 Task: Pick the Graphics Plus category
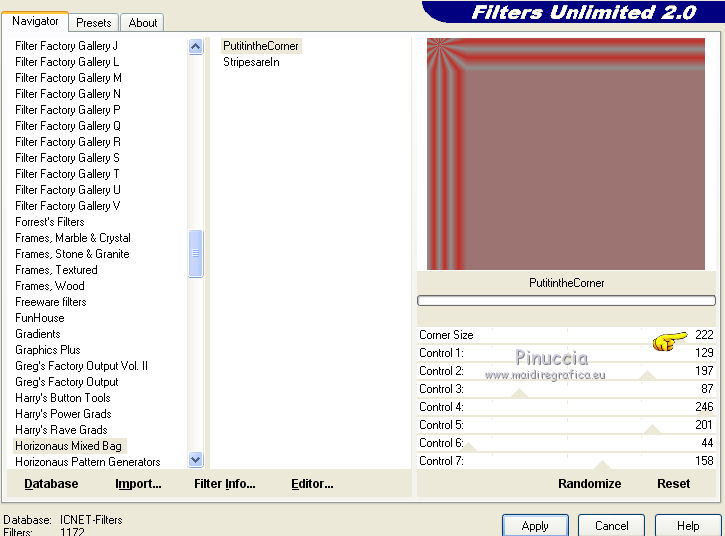click(x=48, y=350)
